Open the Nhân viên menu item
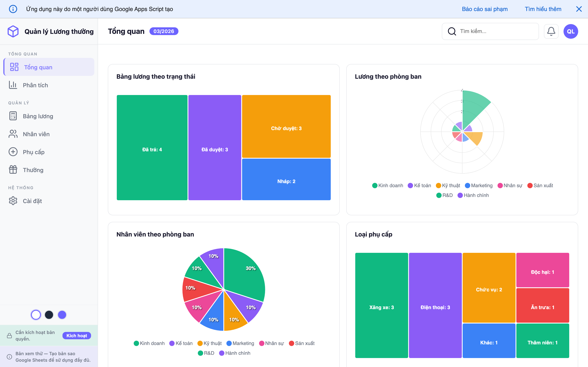Screen dimensions: 588x367 click(36, 134)
